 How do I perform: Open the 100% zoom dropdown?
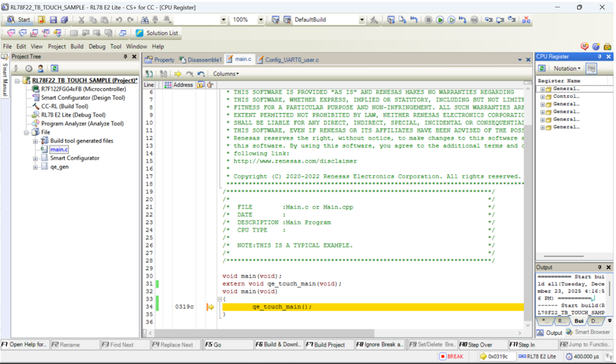(261, 19)
